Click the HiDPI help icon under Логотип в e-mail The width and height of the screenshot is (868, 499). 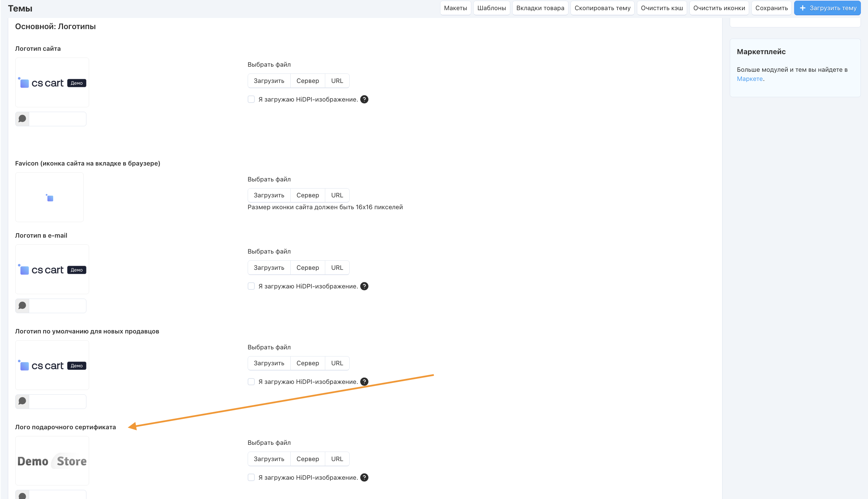[x=364, y=286]
